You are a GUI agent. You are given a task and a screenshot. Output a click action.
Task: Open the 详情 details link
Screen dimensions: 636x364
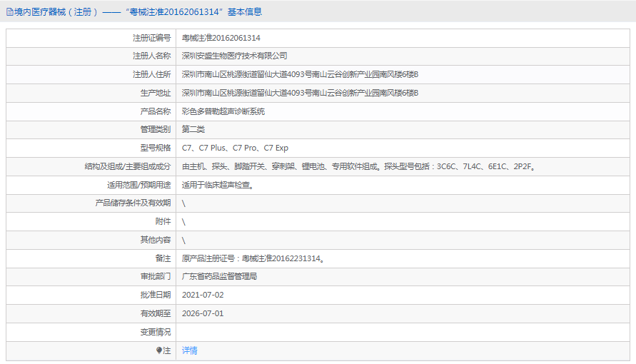pyautogui.click(x=189, y=350)
